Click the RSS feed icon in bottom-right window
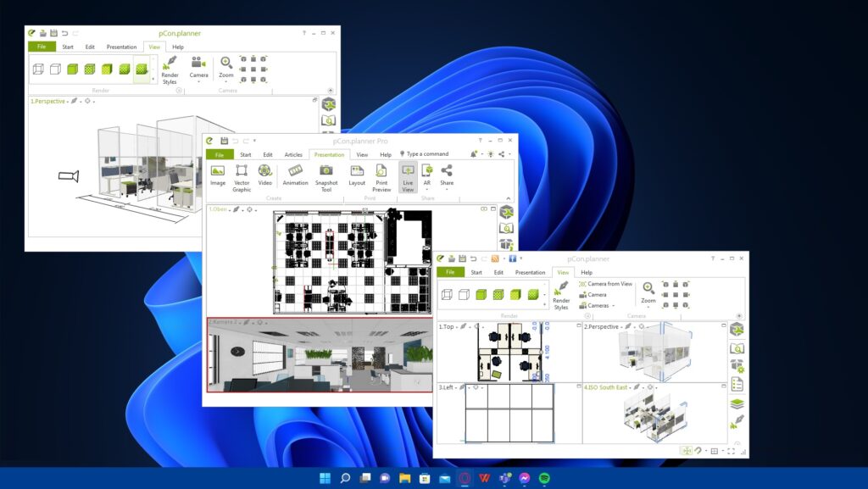The image size is (868, 489). tap(495, 258)
